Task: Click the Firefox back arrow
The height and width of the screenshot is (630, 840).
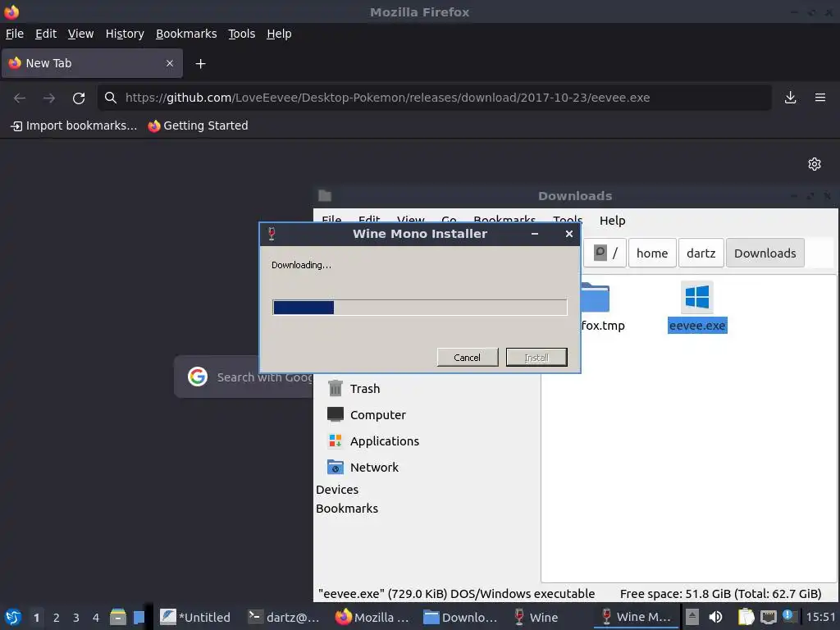Action: pyautogui.click(x=20, y=98)
